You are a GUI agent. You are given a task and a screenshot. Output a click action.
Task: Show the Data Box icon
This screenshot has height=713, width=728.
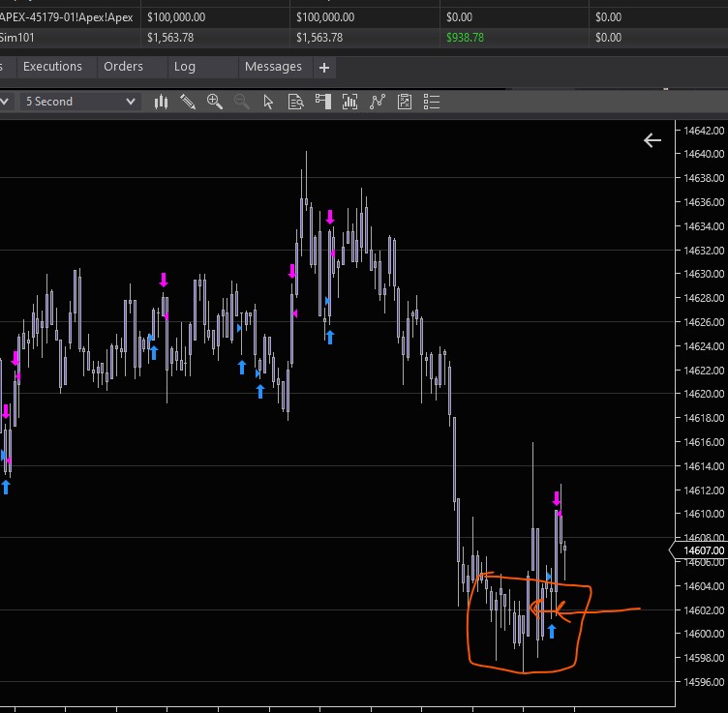pos(296,102)
